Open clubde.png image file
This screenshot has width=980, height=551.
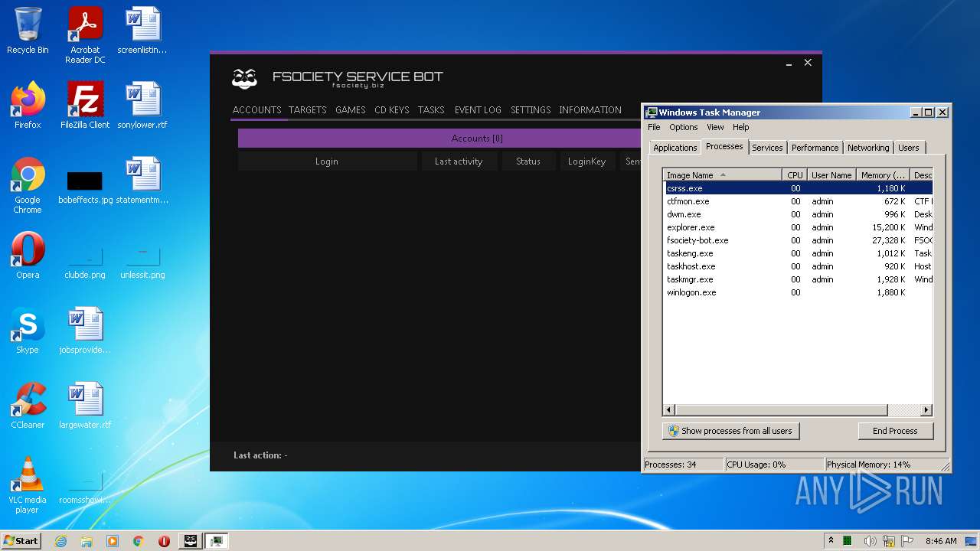[x=85, y=262]
